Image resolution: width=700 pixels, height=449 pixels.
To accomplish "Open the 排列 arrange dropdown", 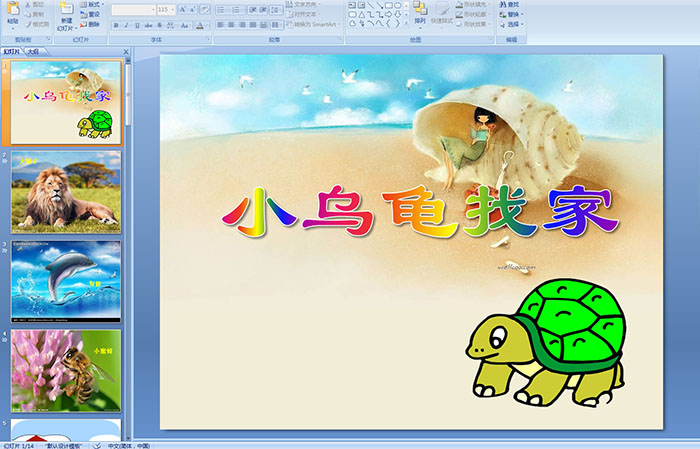I will click(420, 13).
